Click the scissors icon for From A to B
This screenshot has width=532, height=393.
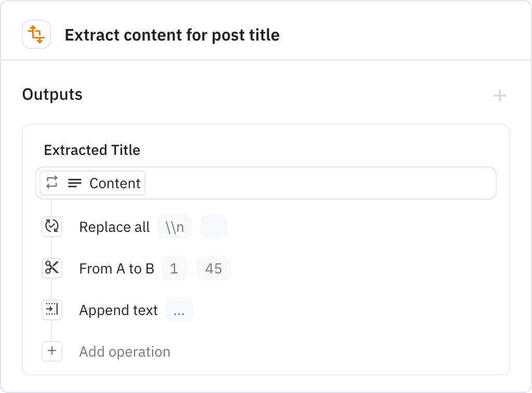click(x=52, y=268)
